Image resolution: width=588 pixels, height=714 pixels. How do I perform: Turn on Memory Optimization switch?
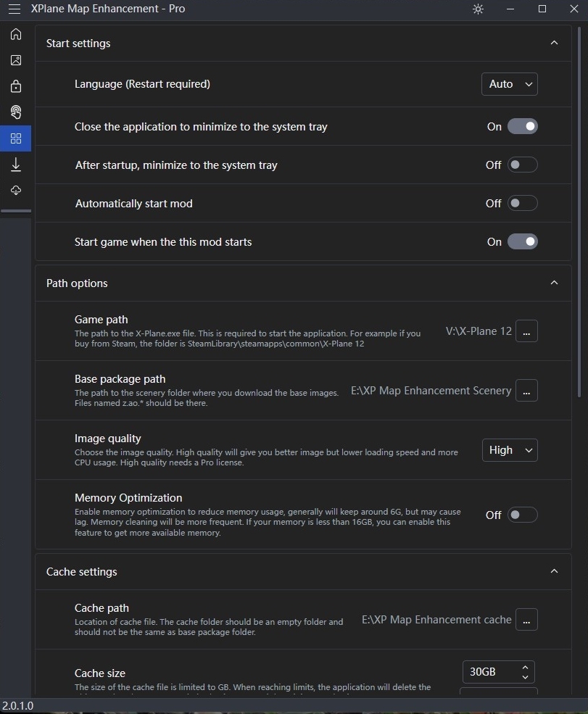pyautogui.click(x=522, y=515)
